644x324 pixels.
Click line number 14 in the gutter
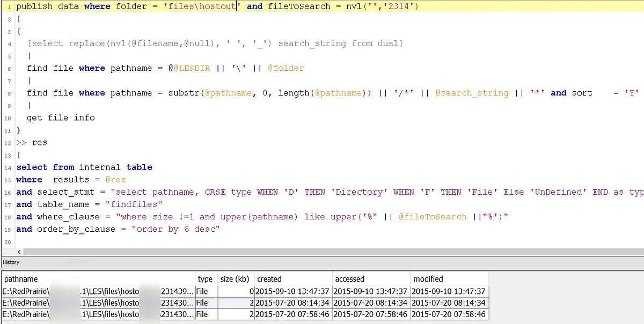(x=7, y=167)
